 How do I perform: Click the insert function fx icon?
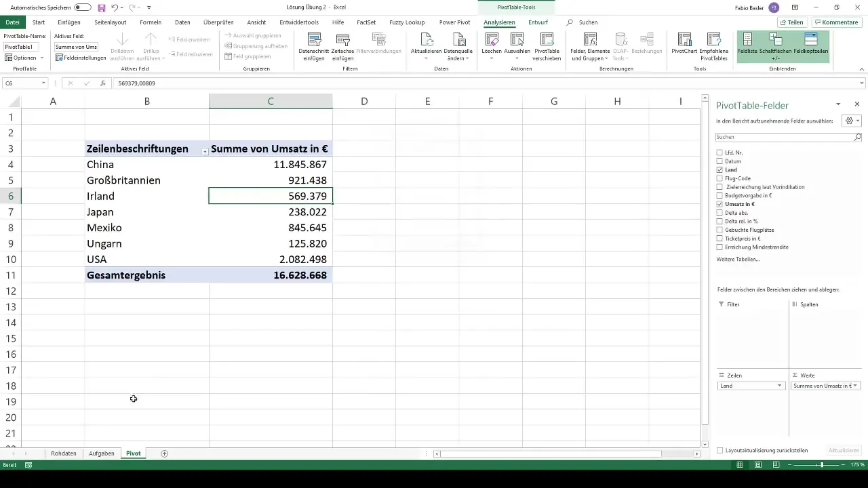click(103, 83)
